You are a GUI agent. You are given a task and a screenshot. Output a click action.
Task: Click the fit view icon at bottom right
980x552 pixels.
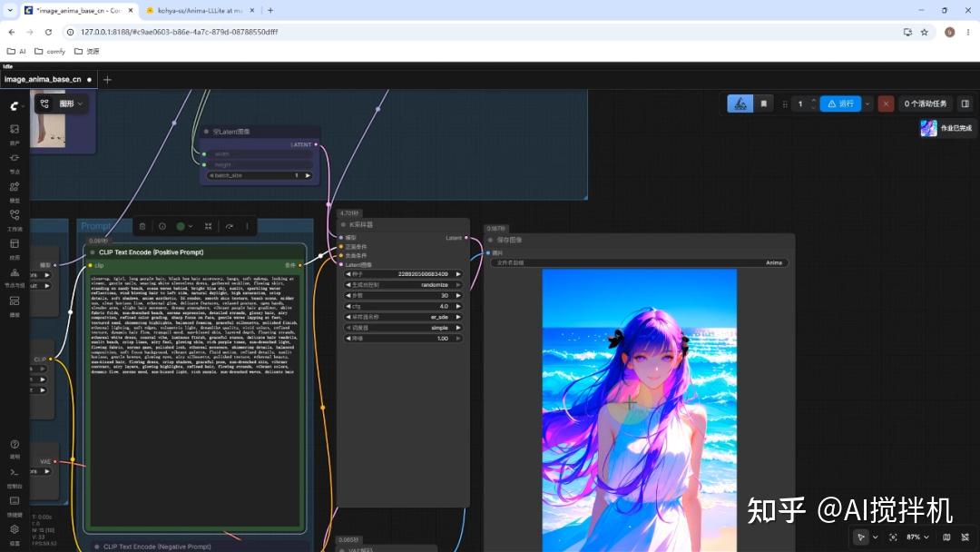(893, 537)
